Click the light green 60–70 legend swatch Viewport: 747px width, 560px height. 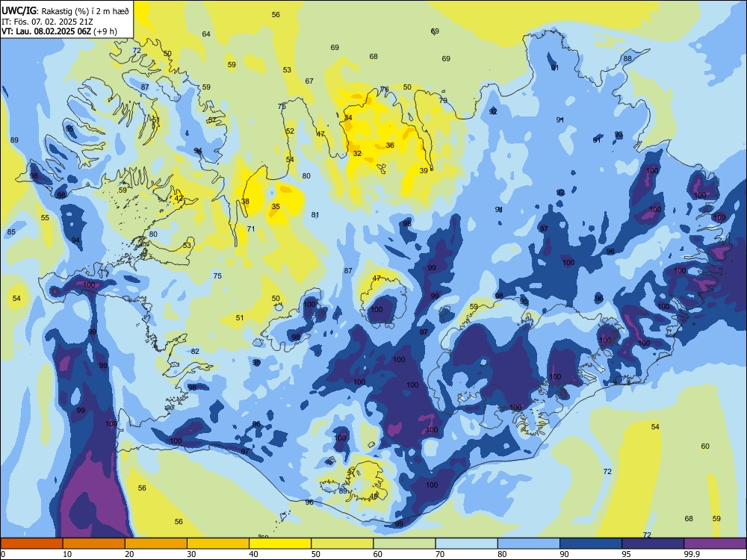point(404,544)
